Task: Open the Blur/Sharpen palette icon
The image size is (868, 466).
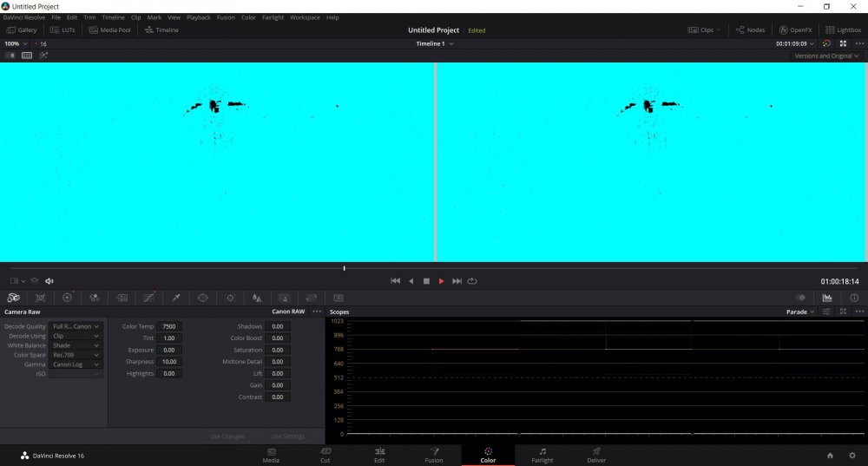Action: [x=257, y=298]
